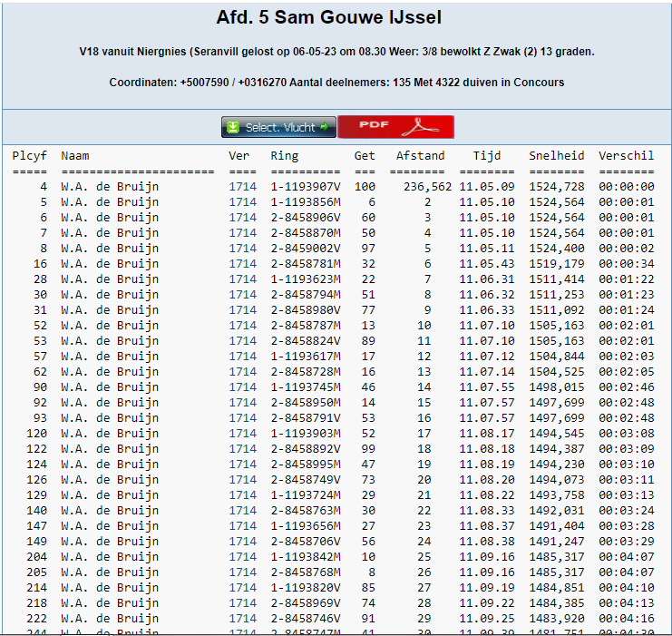The width and height of the screenshot is (672, 636).
Task: Click Ver 1714 link in placement 16 row
Action: [242, 264]
